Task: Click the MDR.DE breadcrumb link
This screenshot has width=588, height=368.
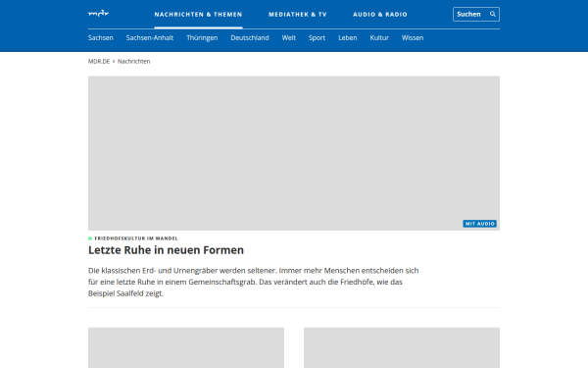Action: [99, 61]
